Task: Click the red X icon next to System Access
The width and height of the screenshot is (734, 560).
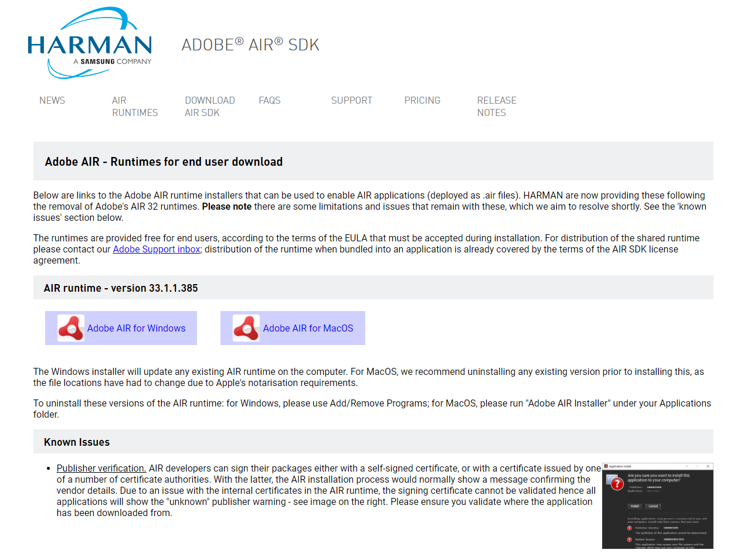Action: click(630, 539)
